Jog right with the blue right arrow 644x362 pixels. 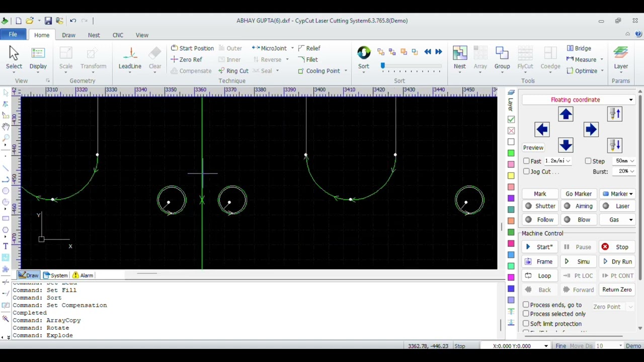(x=591, y=130)
